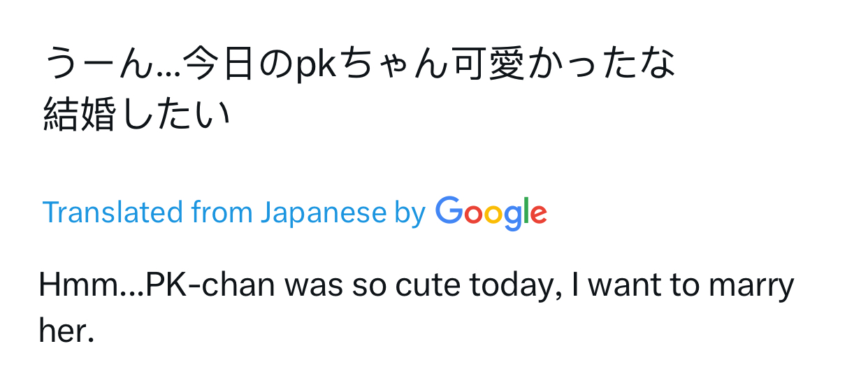Click the blue capital G in Google logo
868x374 pixels.
tap(449, 210)
